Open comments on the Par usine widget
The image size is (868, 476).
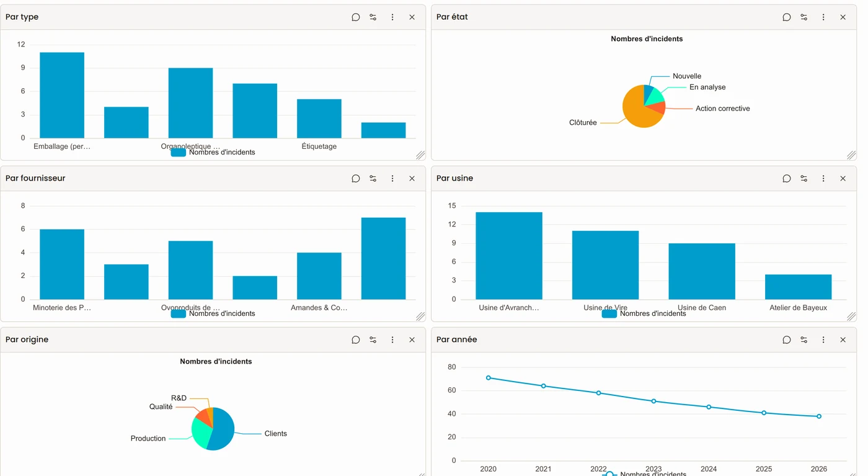pyautogui.click(x=787, y=179)
